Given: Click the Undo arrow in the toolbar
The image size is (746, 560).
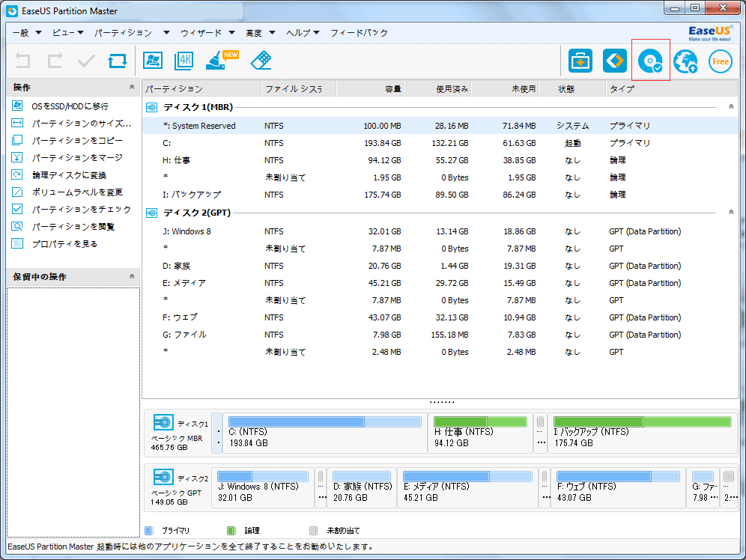Looking at the screenshot, I should coord(22,61).
